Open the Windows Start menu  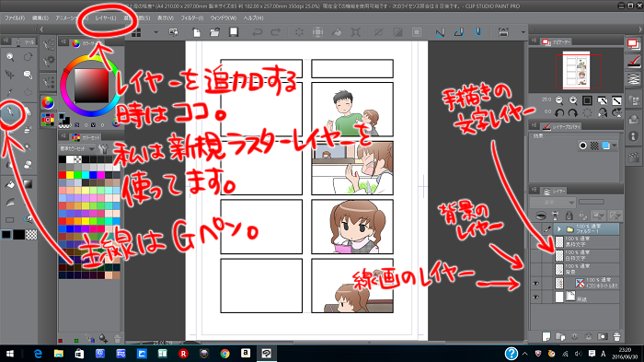pyautogui.click(x=10, y=354)
